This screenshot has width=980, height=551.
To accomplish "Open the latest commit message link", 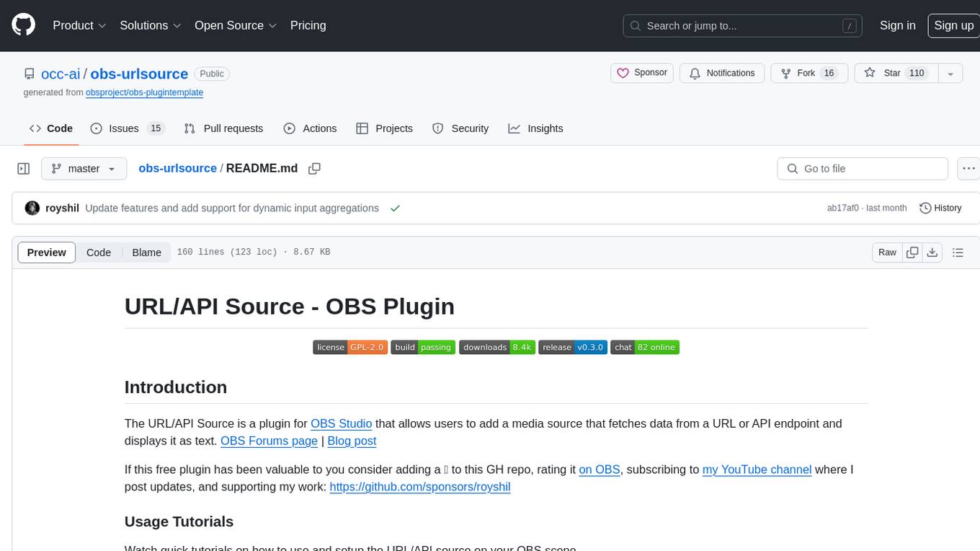I will 232,208.
